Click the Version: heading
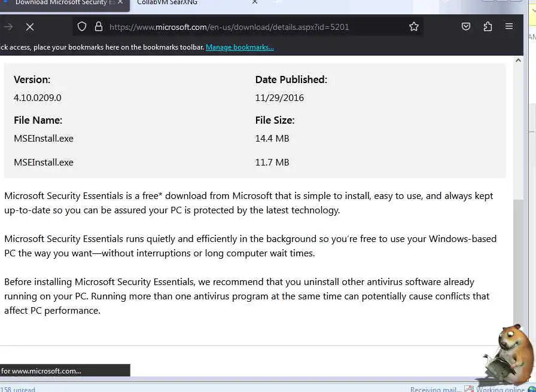This screenshot has height=392, width=536. tap(32, 79)
